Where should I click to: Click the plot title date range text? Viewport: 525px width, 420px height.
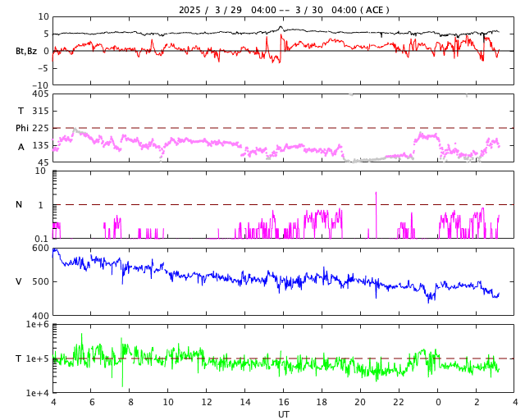tap(284, 10)
